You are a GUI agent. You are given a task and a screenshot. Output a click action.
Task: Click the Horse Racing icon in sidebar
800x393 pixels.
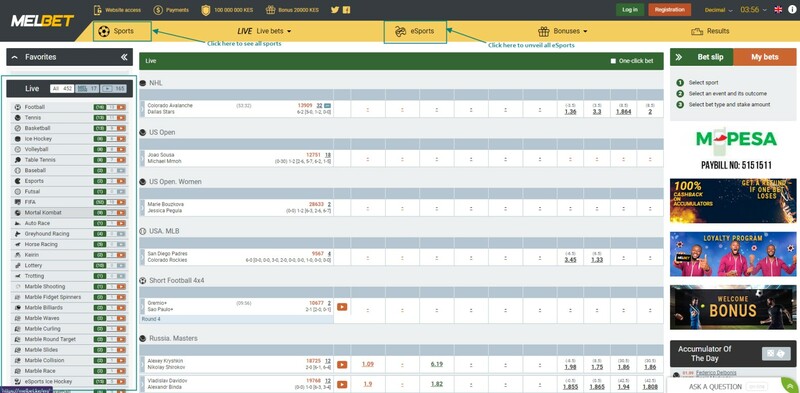pyautogui.click(x=18, y=244)
